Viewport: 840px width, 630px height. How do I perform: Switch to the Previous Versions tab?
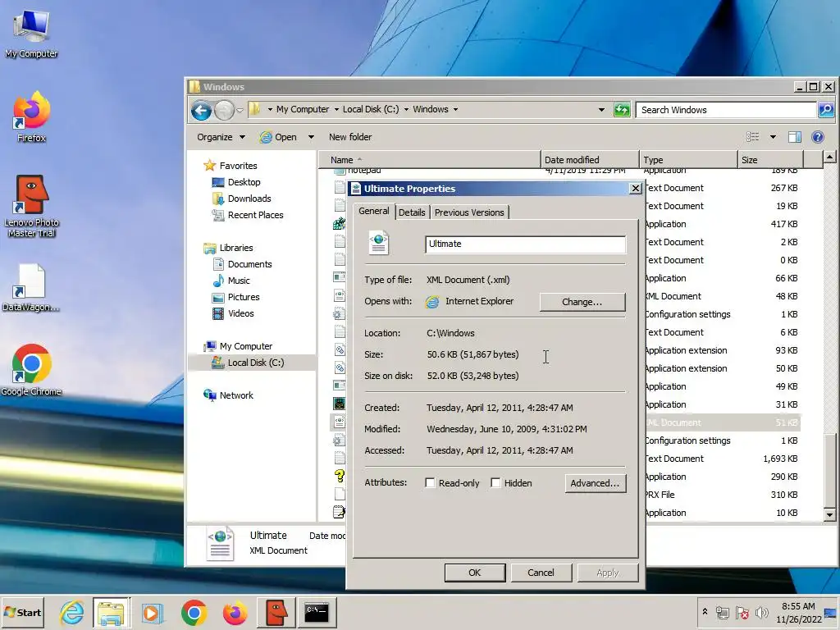[469, 212]
